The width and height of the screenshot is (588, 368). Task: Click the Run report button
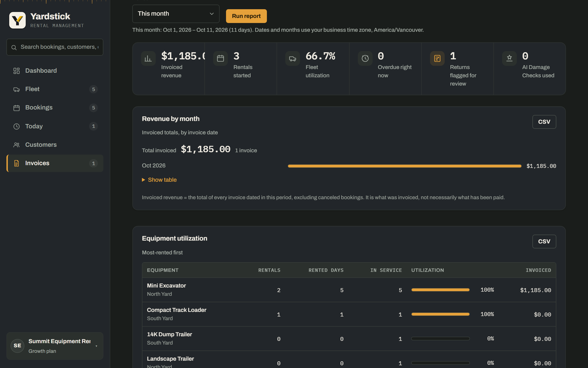tap(246, 16)
